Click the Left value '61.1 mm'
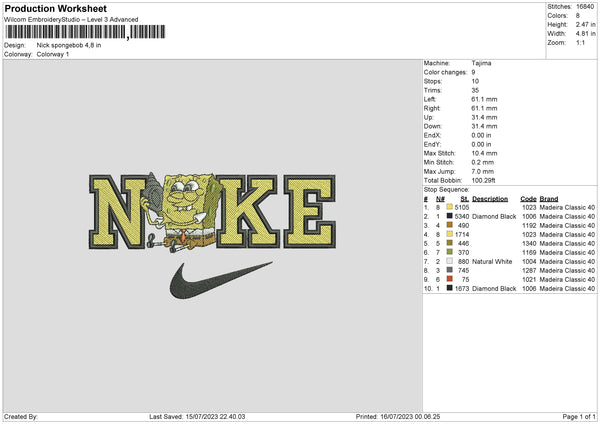600x424 pixels. click(484, 99)
